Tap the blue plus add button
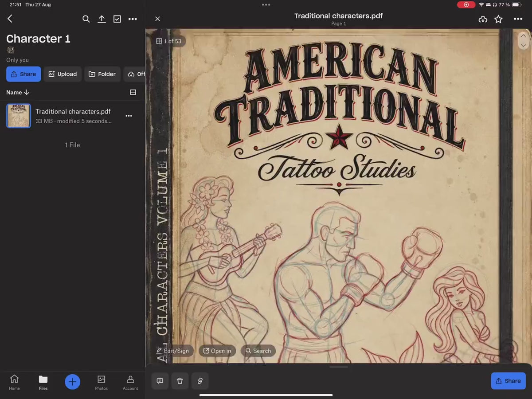The width and height of the screenshot is (532, 399). click(72, 382)
